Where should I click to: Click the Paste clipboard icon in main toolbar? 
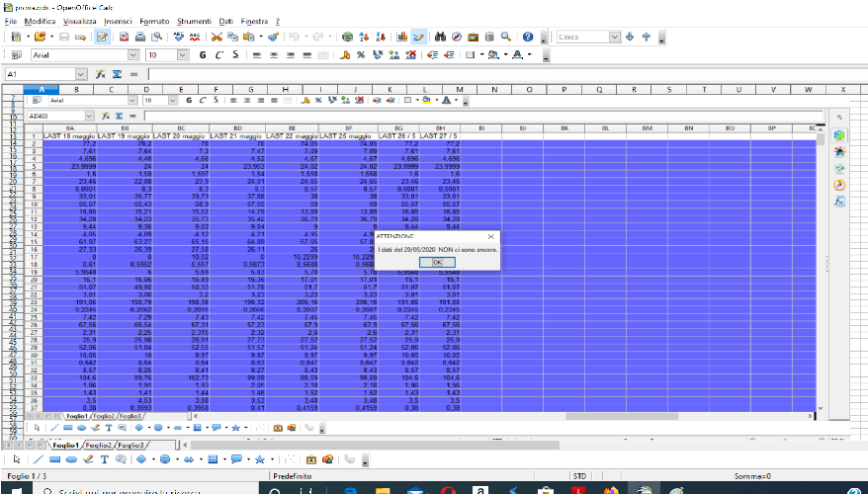249,38
